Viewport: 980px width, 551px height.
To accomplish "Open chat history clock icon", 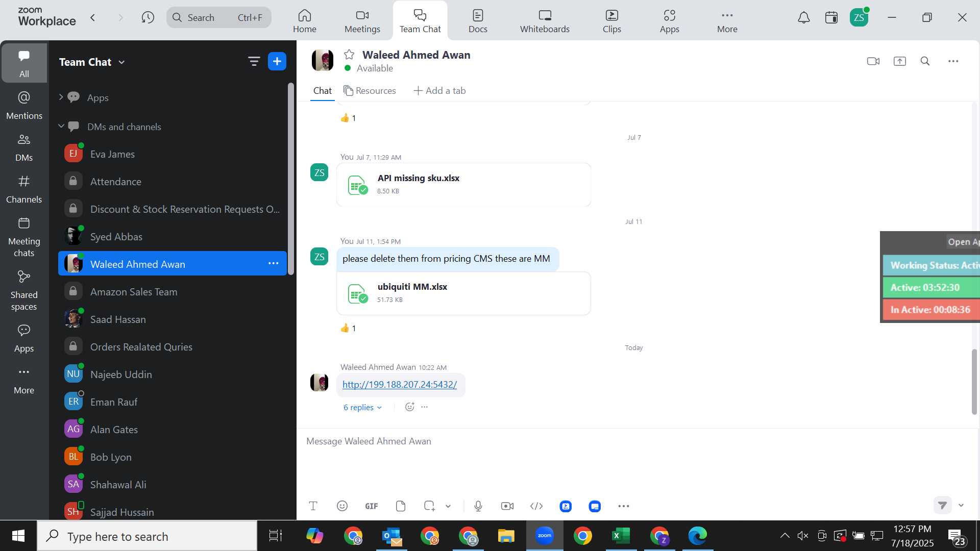I will 148,17.
